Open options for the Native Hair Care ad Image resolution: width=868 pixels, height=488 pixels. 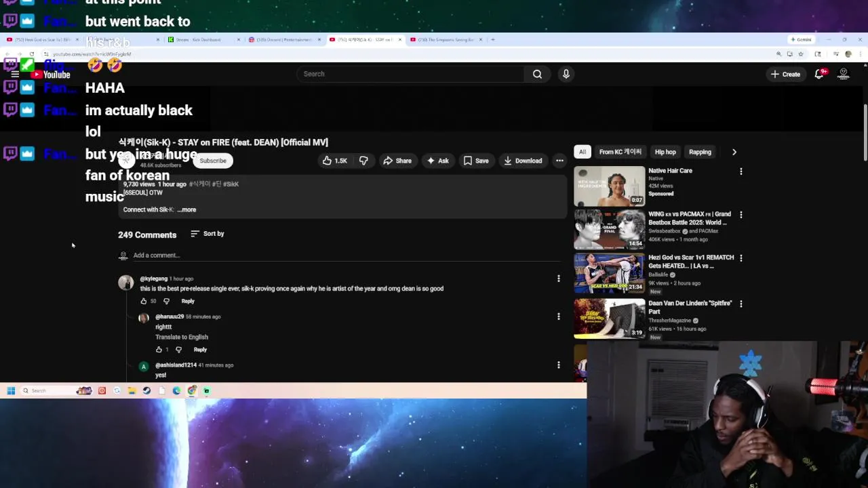pyautogui.click(x=741, y=171)
